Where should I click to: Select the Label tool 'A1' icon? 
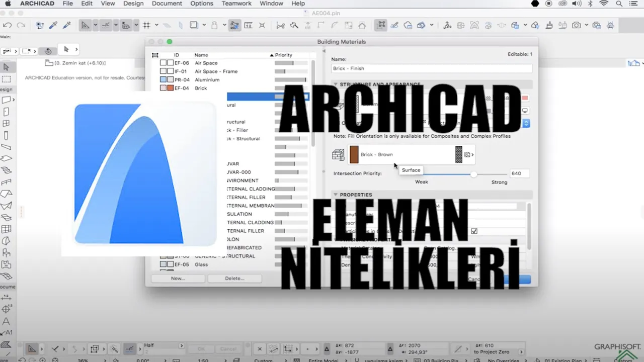pyautogui.click(x=6, y=332)
